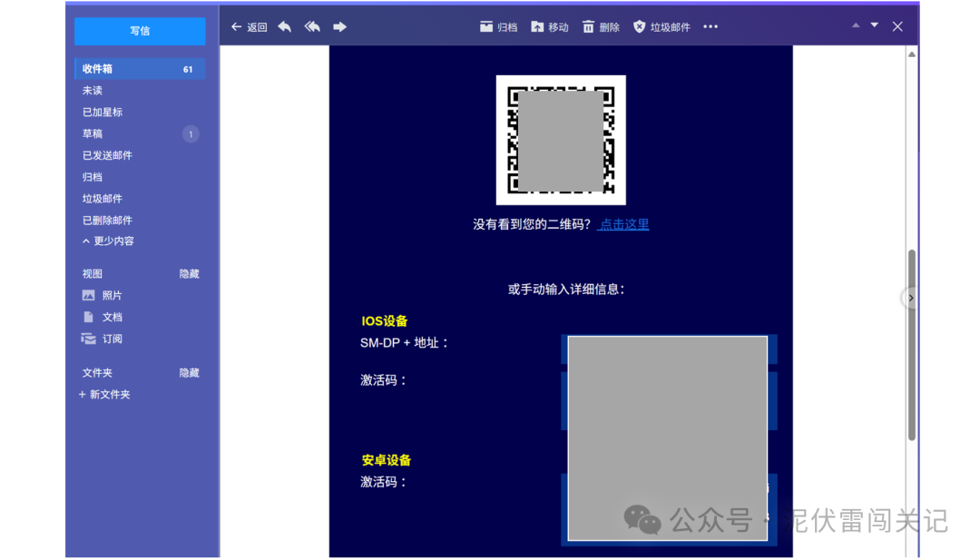Expand the right side panel chevron
The width and height of the screenshot is (980, 560).
[x=911, y=298]
